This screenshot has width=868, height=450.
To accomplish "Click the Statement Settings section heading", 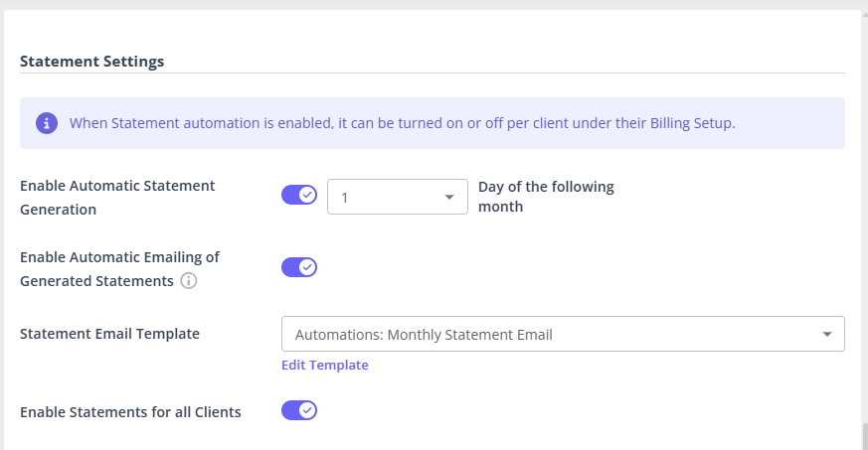I will tap(91, 62).
